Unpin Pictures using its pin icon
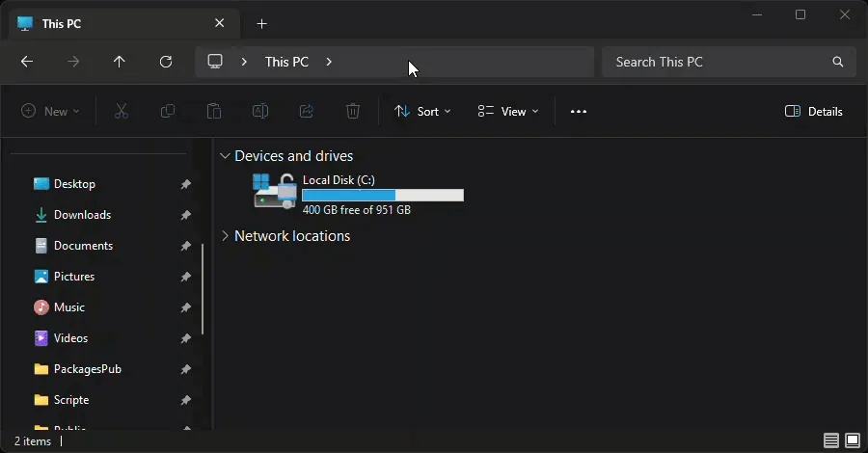The height and width of the screenshot is (453, 868). coord(185,276)
